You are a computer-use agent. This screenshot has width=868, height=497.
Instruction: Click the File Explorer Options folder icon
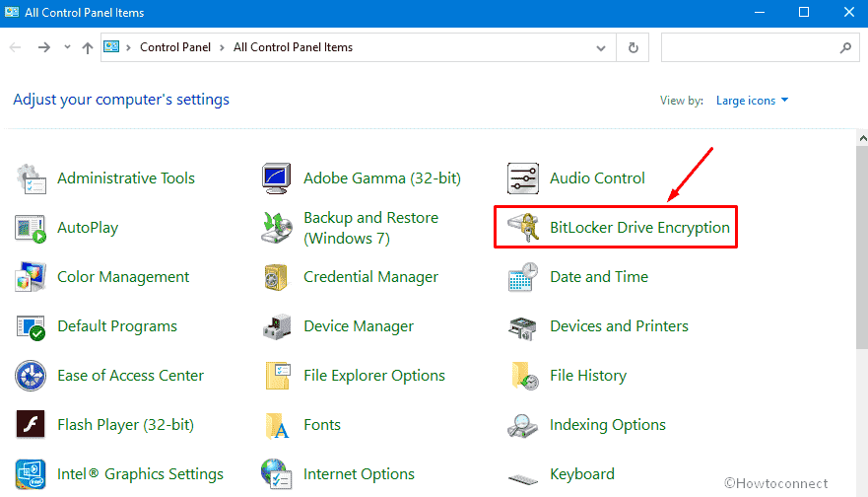click(x=278, y=376)
